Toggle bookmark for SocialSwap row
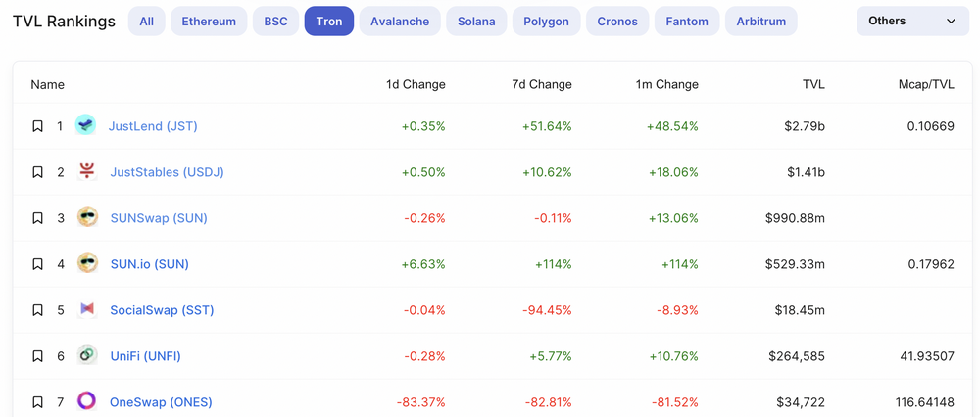Image resolution: width=980 pixels, height=417 pixels. [37, 310]
